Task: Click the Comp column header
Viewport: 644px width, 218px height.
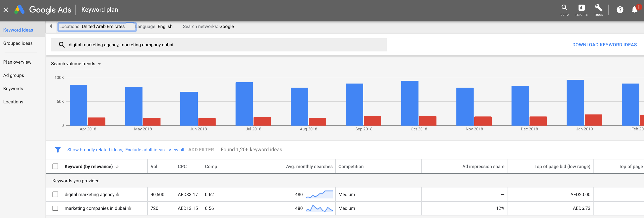Action: coord(211,167)
